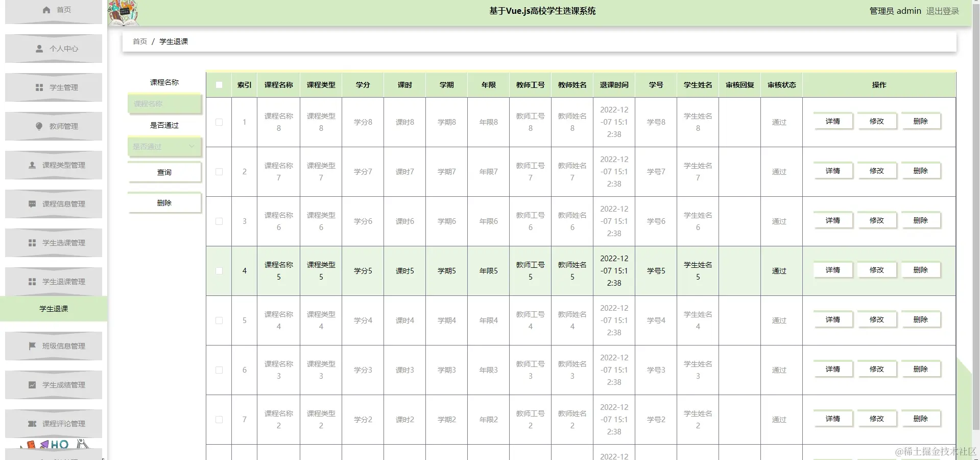Screen dimensions: 980x460
Task: Click the 学分8 cell
Action: coord(363,122)
